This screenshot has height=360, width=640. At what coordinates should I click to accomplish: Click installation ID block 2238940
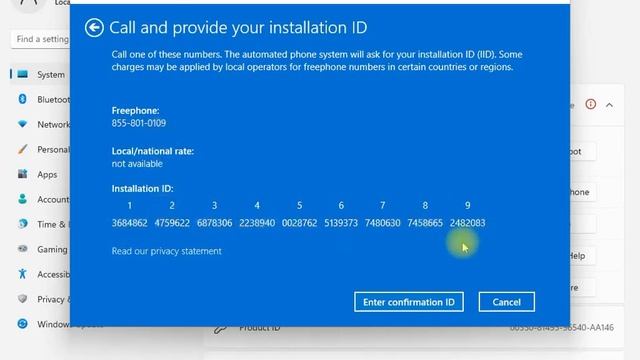[257, 223]
